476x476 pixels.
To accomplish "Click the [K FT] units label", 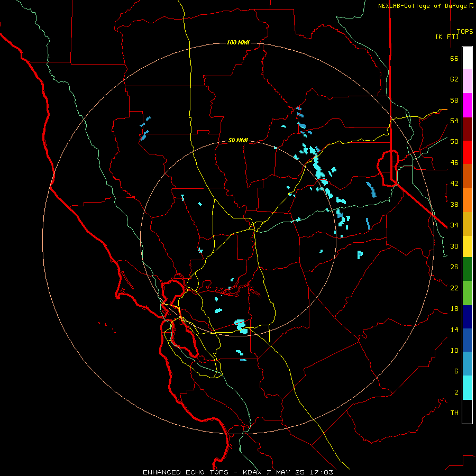I will (447, 36).
